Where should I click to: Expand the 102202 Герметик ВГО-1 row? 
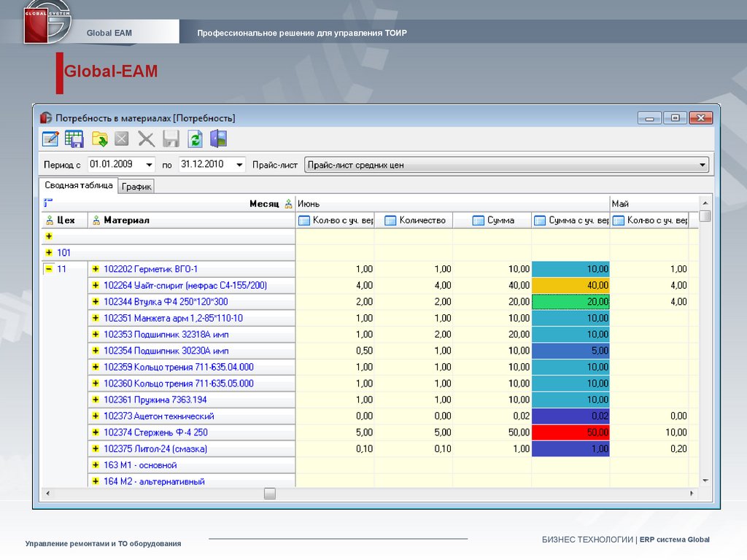pyautogui.click(x=96, y=269)
